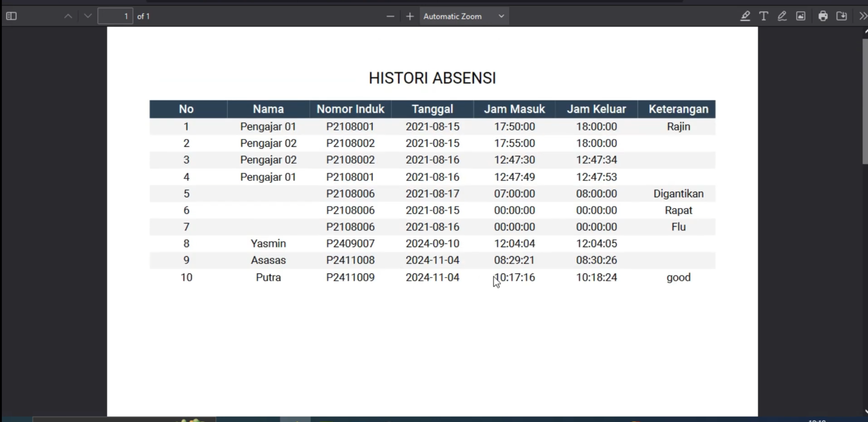Click the name Putra
Viewport: 868px width, 422px height.
pyautogui.click(x=268, y=277)
